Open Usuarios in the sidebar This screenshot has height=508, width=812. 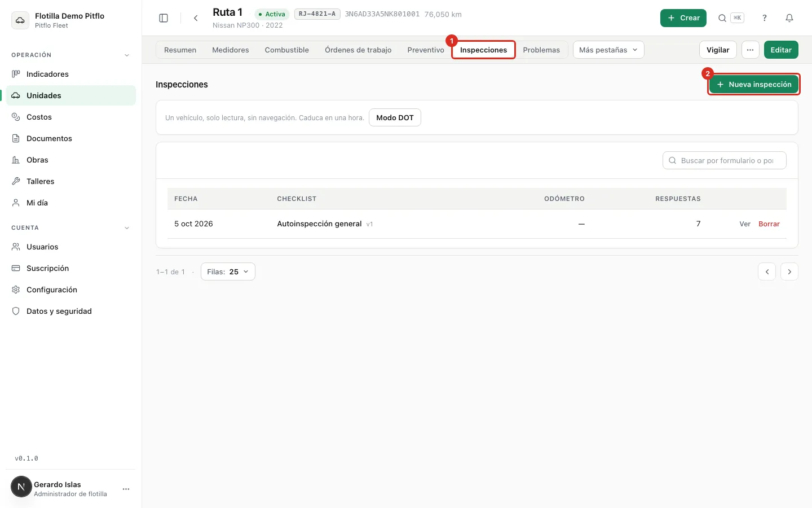71,247
